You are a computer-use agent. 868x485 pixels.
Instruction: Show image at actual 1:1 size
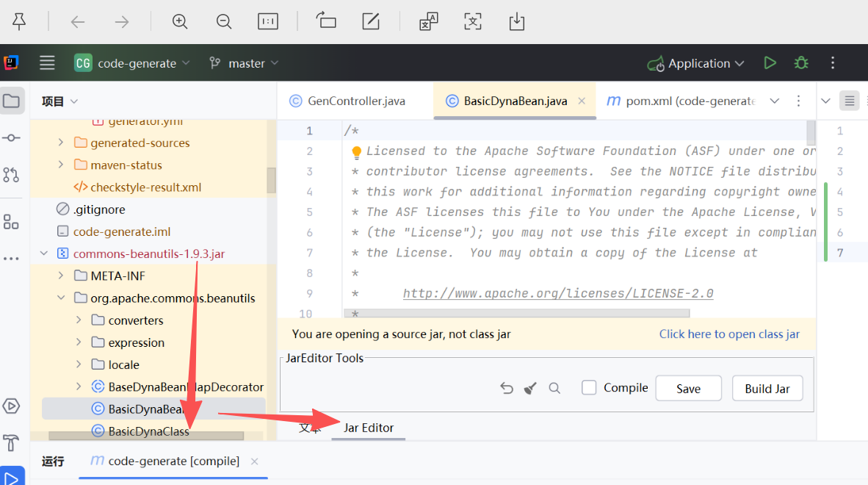[268, 21]
